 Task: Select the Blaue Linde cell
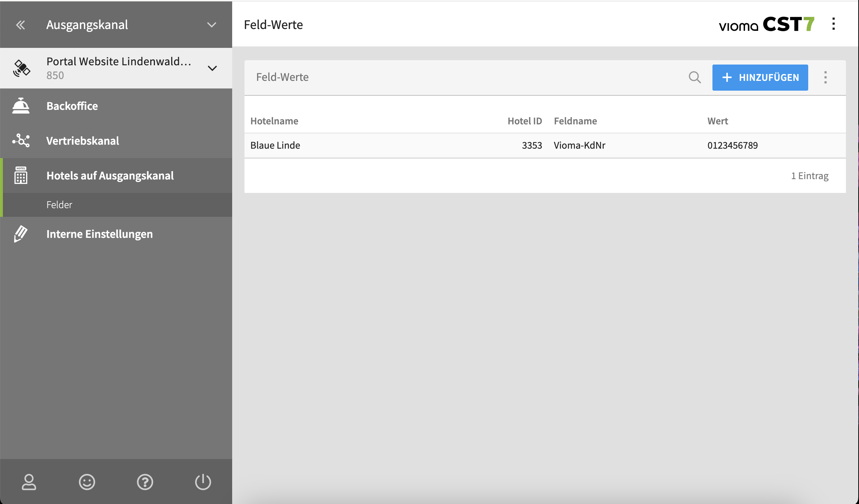(x=275, y=145)
